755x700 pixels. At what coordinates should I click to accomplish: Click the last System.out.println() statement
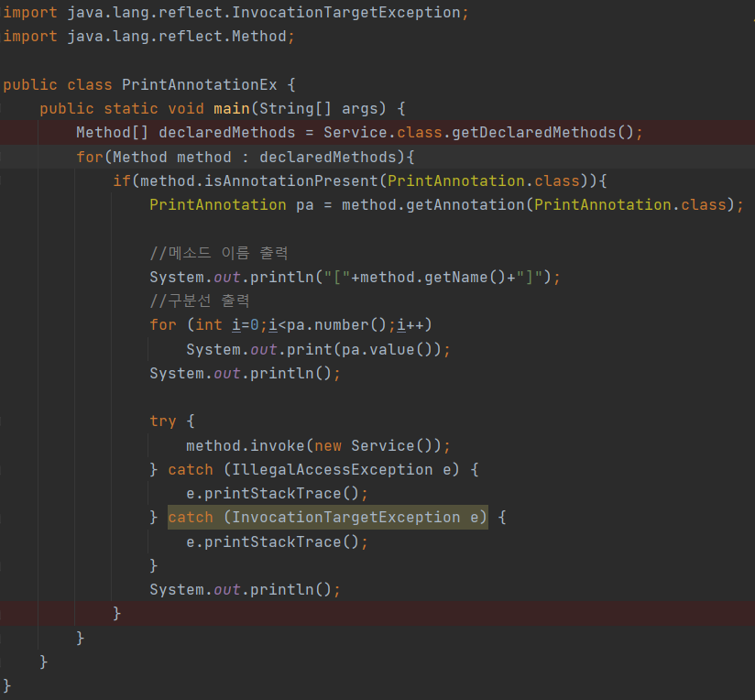245,590
